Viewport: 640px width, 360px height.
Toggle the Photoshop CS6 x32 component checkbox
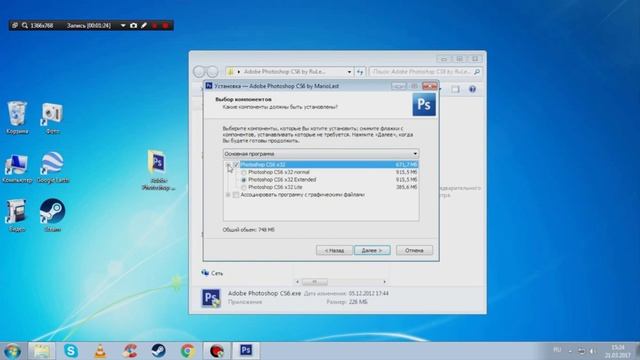[236, 164]
